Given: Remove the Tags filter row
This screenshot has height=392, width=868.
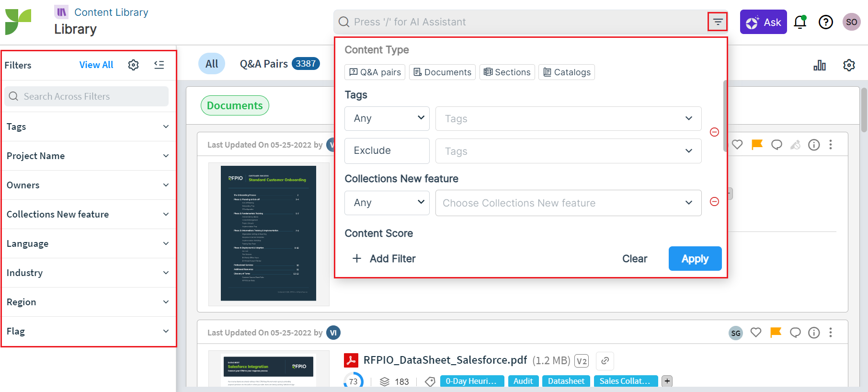Looking at the screenshot, I should click(x=714, y=132).
